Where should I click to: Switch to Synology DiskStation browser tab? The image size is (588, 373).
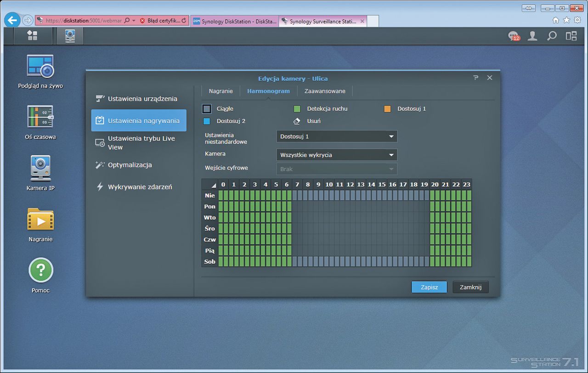234,21
